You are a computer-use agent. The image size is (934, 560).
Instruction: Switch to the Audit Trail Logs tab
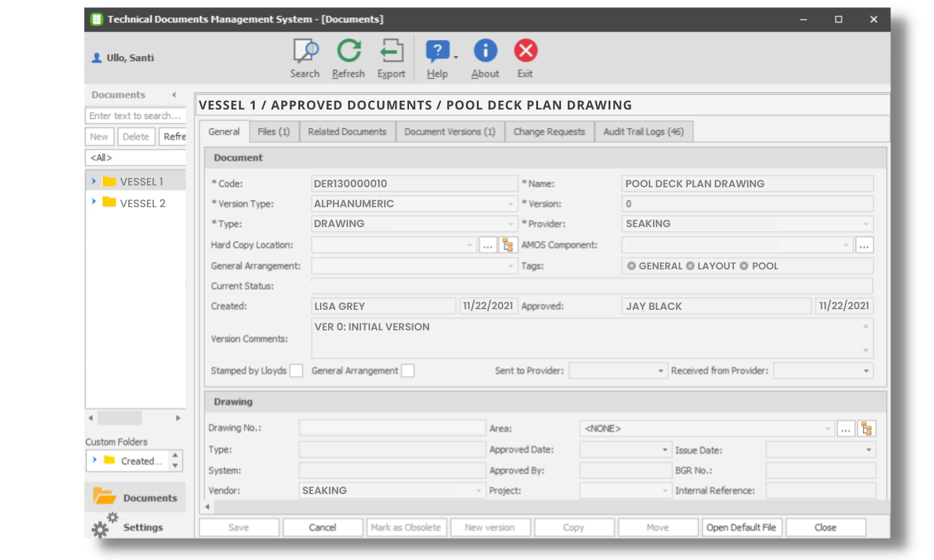[x=644, y=131]
